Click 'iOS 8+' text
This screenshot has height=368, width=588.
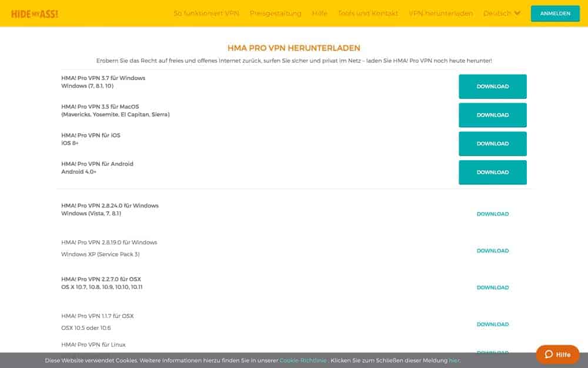(70, 143)
